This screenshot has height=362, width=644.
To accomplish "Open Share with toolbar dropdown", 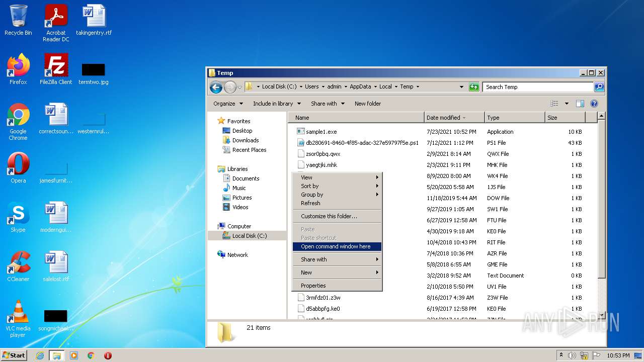I will tap(328, 104).
